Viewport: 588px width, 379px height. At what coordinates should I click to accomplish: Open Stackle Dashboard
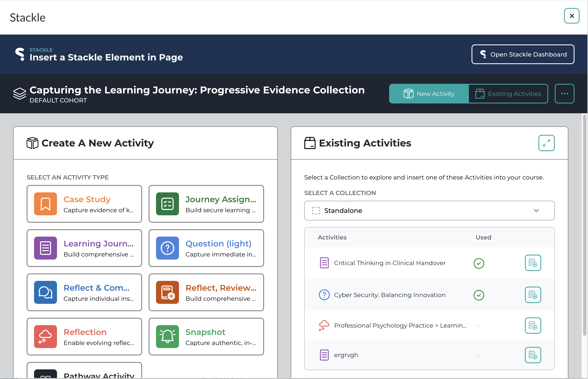pos(523,54)
